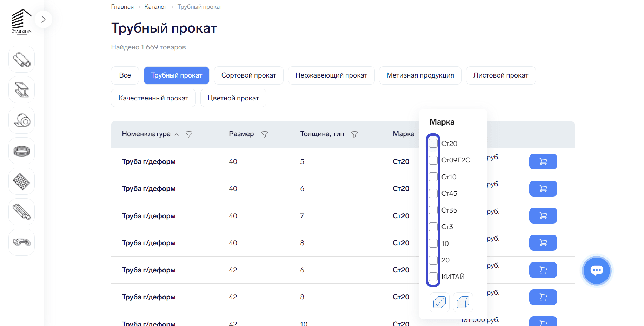The image size is (644, 326).
Task: Open the pipes category sidebar icon
Action: pos(22,59)
